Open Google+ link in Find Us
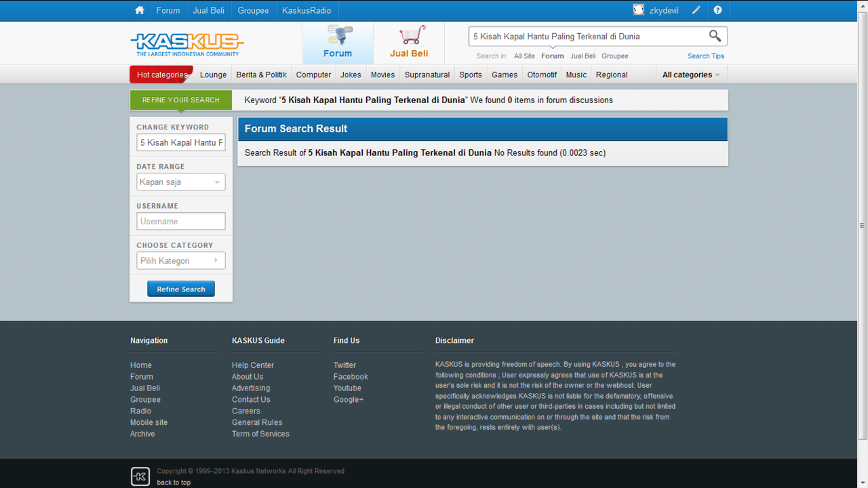868x488 pixels. point(349,400)
